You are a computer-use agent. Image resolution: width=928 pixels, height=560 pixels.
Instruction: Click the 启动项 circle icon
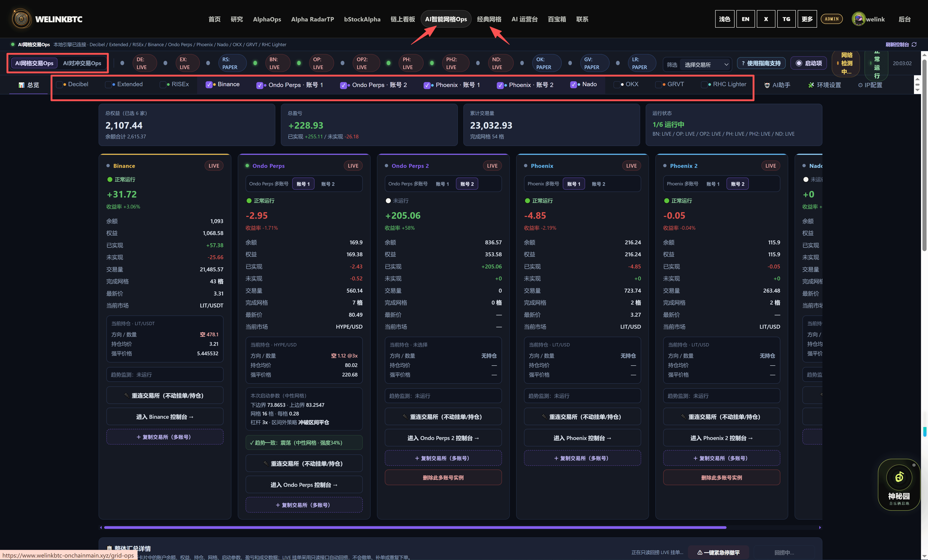pos(798,63)
